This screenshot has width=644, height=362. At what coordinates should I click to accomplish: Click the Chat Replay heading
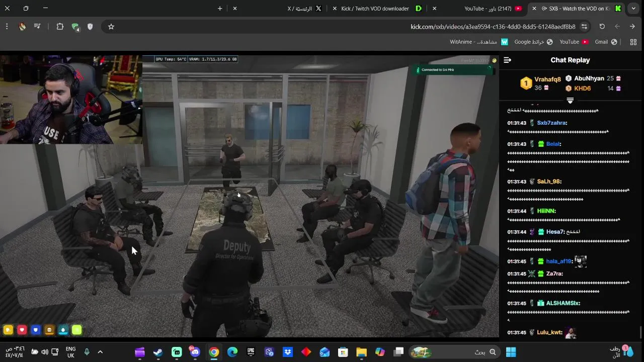(570, 60)
